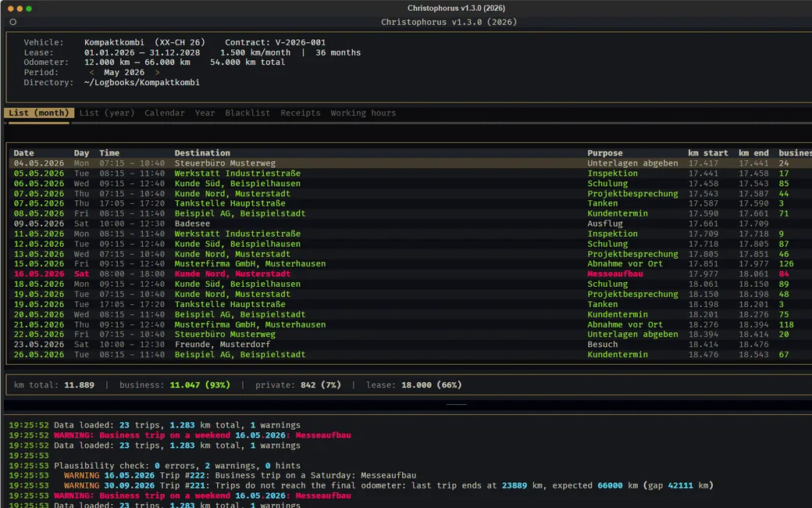Go to previous period before May 2026

pyautogui.click(x=91, y=73)
